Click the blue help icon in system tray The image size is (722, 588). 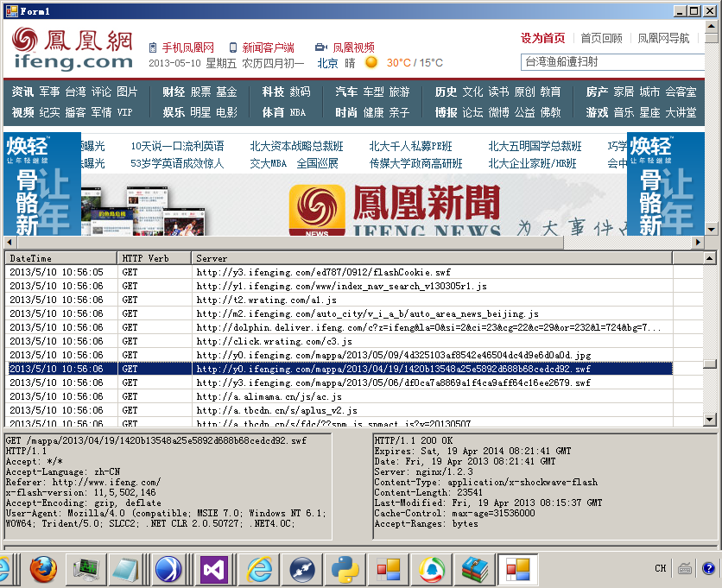tap(708, 568)
